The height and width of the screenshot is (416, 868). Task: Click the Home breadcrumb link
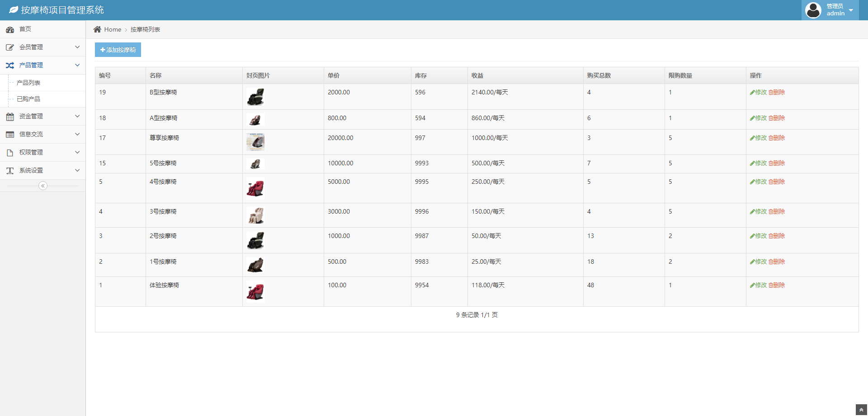[113, 29]
